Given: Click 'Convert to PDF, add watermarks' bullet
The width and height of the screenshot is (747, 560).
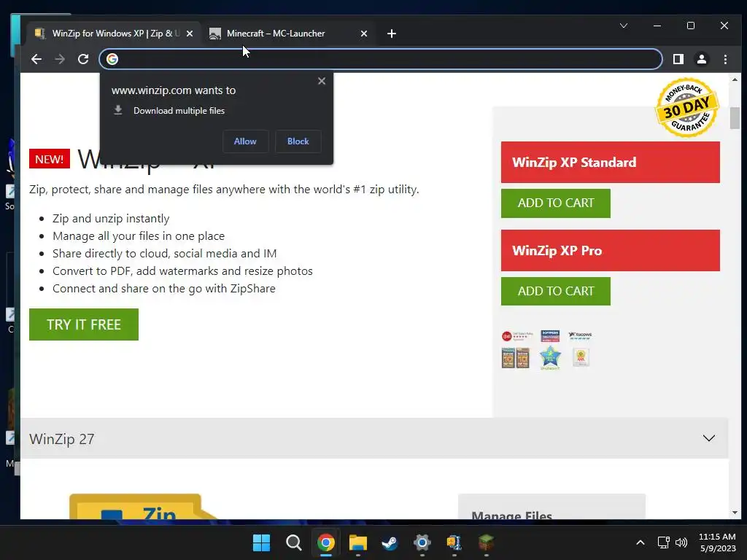Looking at the screenshot, I should [182, 271].
